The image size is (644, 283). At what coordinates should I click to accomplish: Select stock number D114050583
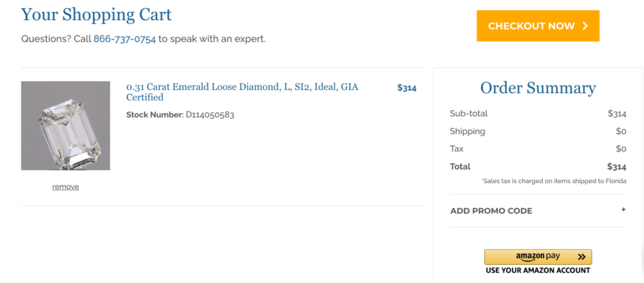[210, 114]
